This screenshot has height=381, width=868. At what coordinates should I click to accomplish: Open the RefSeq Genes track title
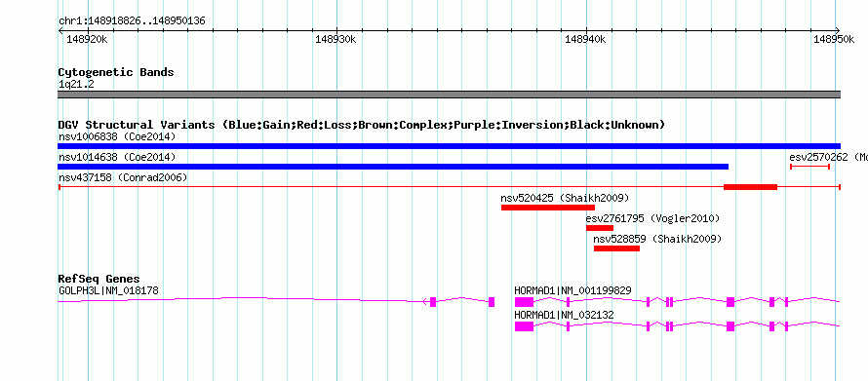pyautogui.click(x=99, y=279)
